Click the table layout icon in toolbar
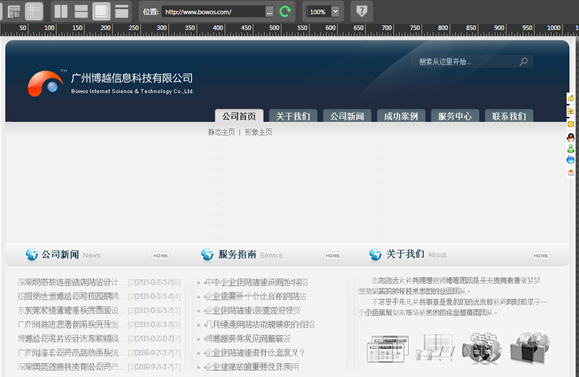 (14, 11)
